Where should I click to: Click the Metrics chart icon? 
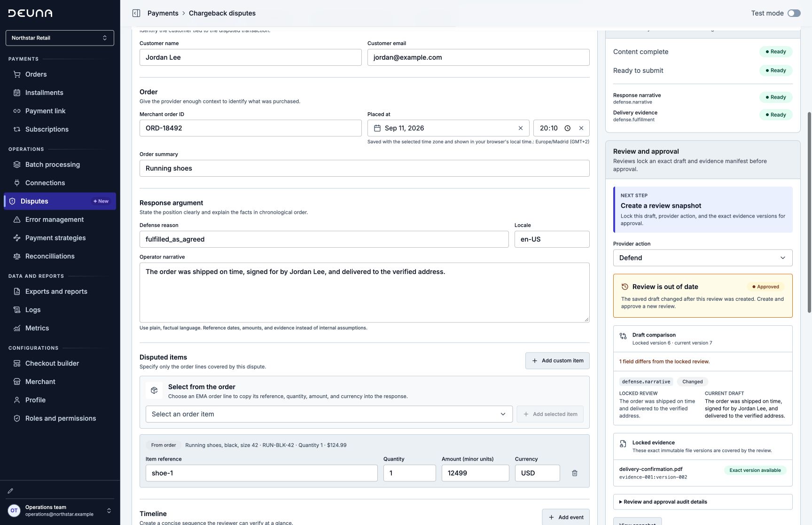[17, 328]
